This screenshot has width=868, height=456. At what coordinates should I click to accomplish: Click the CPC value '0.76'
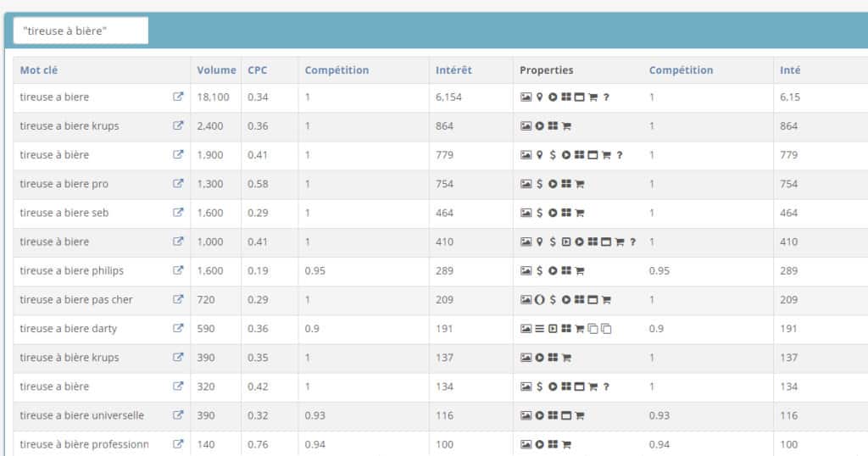[258, 444]
